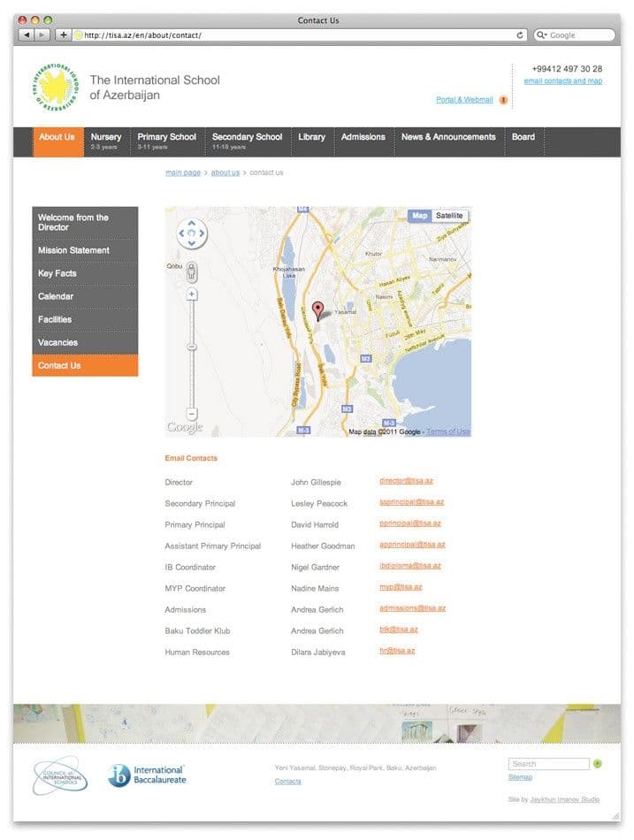Click the main page breadcrumb link
The image size is (634, 840).
(x=183, y=172)
